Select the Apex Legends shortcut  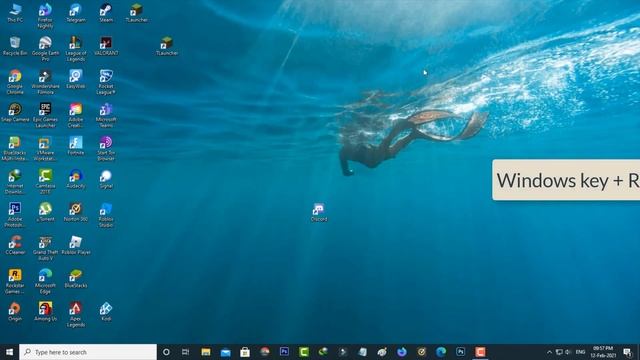click(76, 314)
